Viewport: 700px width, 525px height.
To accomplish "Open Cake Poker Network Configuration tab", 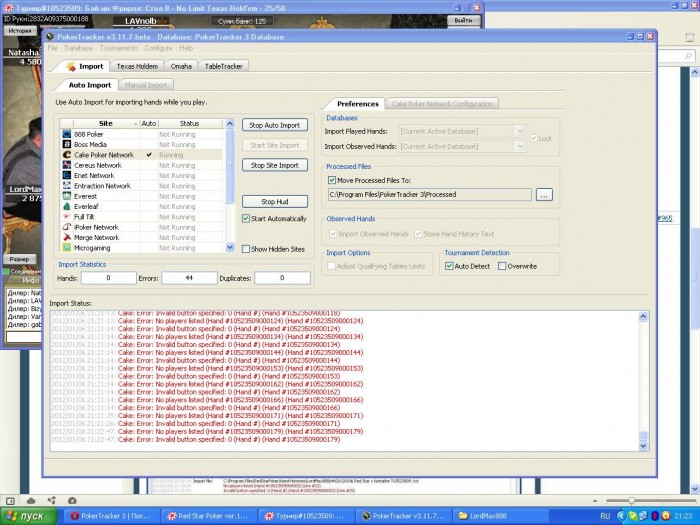I will pyautogui.click(x=442, y=104).
